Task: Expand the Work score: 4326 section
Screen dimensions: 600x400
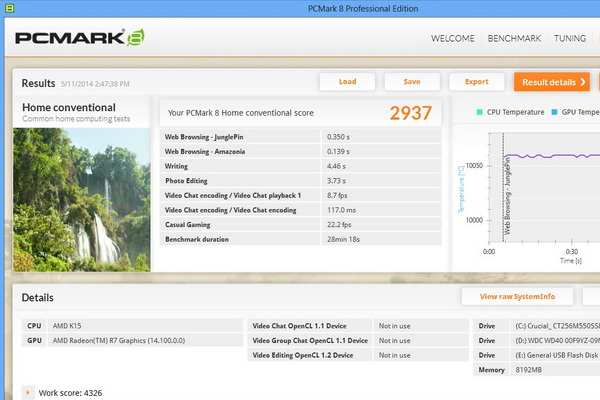Action: coord(28,392)
